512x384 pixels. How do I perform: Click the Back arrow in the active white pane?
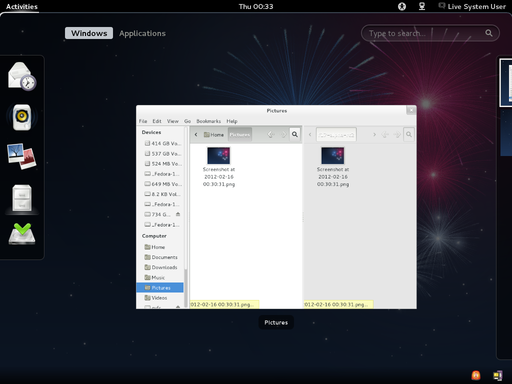(x=271, y=134)
